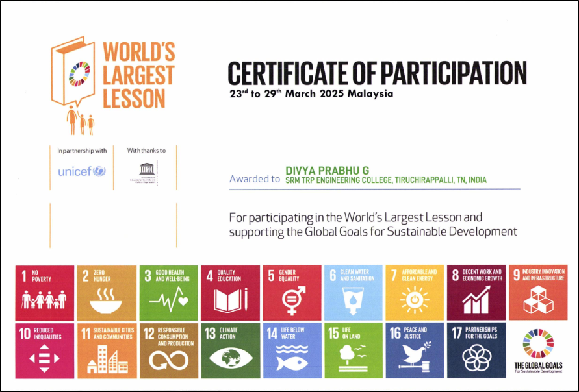This screenshot has width=579, height=392.
Task: Select the Partnerships for the Goals tile
Action: point(476,350)
